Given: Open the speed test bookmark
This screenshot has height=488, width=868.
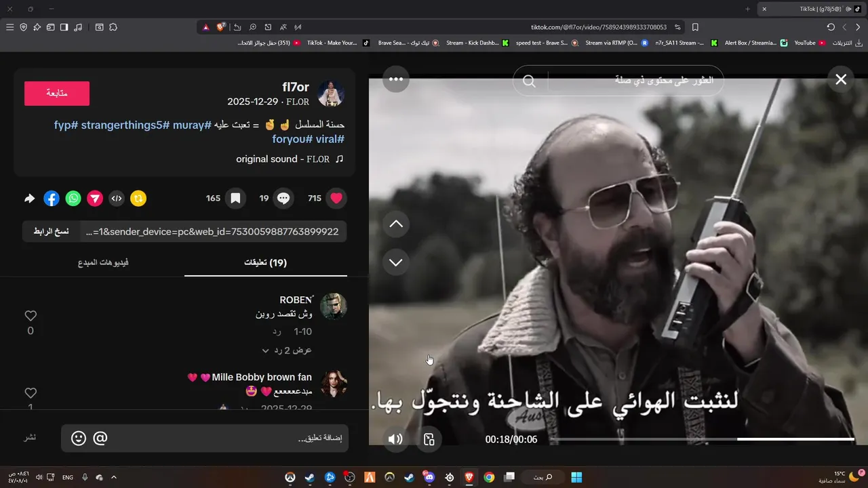Looking at the screenshot, I should point(547,43).
